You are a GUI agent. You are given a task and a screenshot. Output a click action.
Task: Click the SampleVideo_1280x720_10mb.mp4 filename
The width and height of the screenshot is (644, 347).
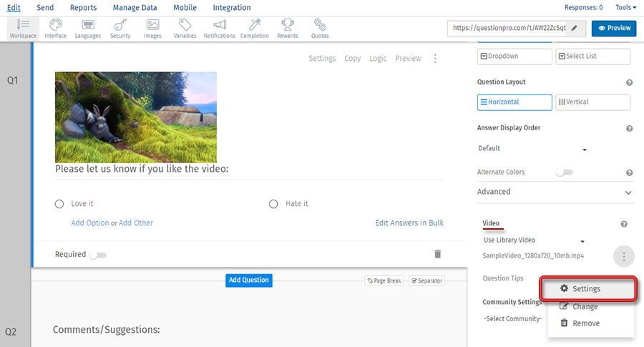coord(533,256)
